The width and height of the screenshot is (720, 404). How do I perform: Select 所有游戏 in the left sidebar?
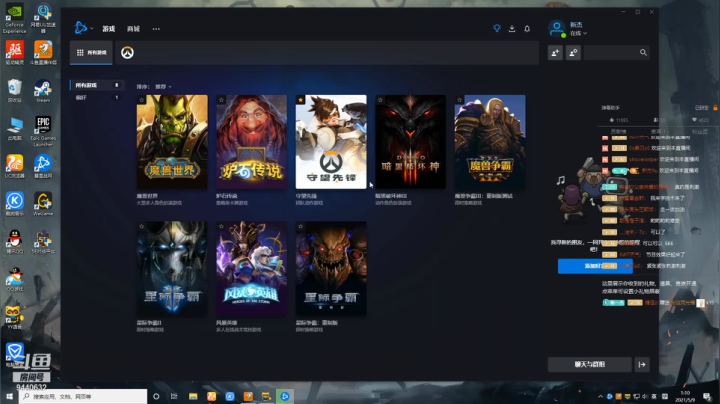pos(97,85)
